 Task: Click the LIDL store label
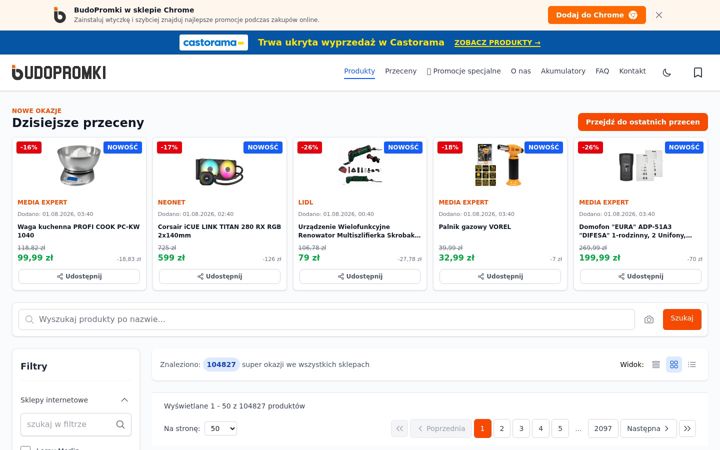pos(305,202)
